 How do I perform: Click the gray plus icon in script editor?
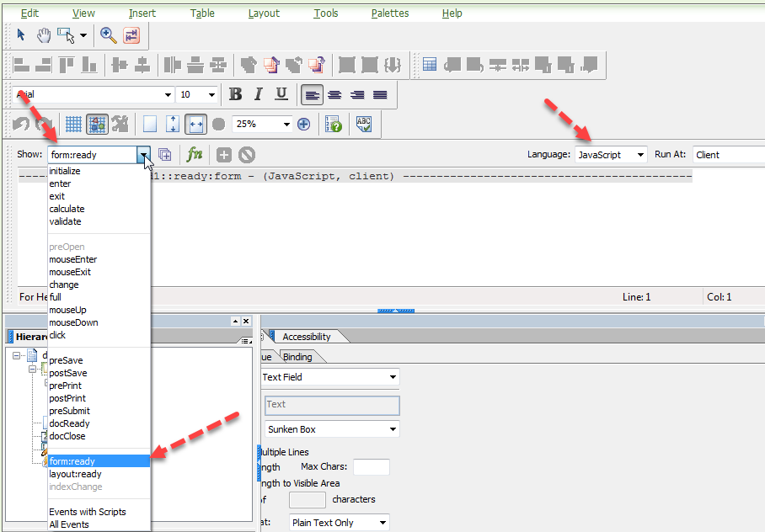(224, 155)
